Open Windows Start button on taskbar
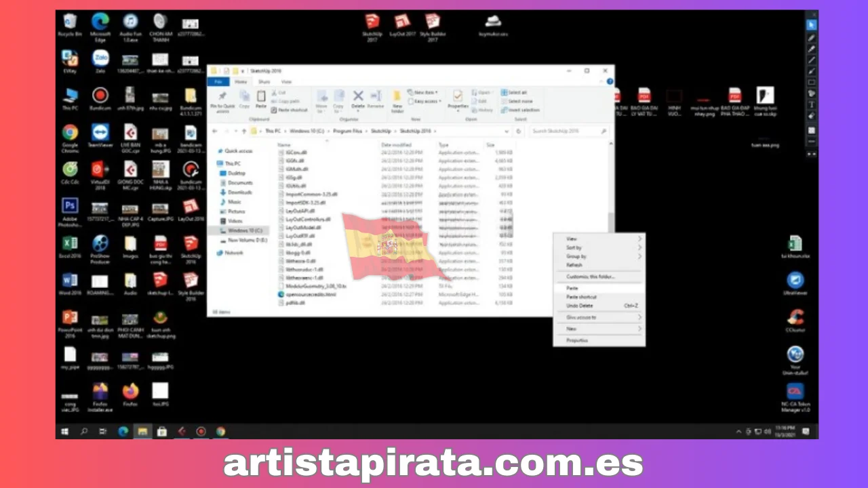The height and width of the screenshot is (488, 868). [x=65, y=431]
